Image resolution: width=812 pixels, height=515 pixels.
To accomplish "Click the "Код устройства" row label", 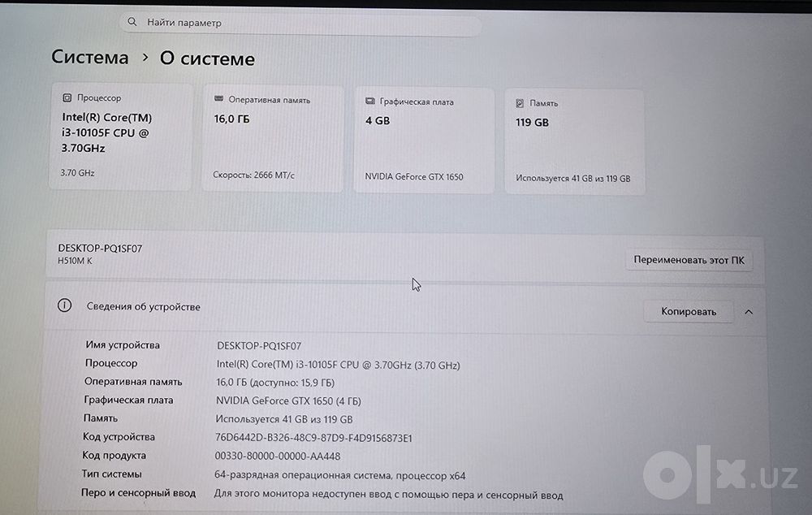I will [x=119, y=437].
